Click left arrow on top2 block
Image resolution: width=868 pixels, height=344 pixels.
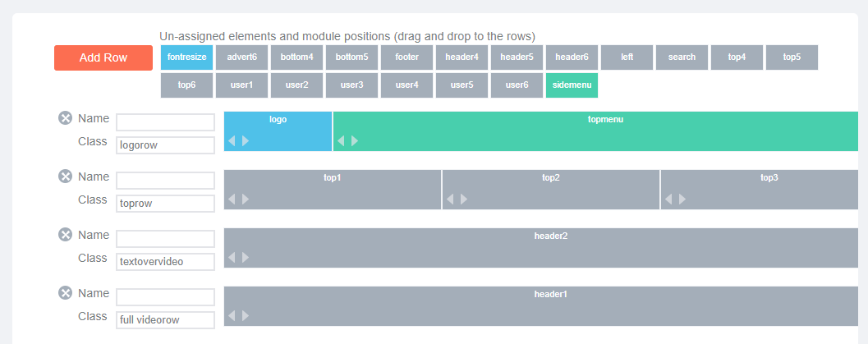[x=450, y=200]
